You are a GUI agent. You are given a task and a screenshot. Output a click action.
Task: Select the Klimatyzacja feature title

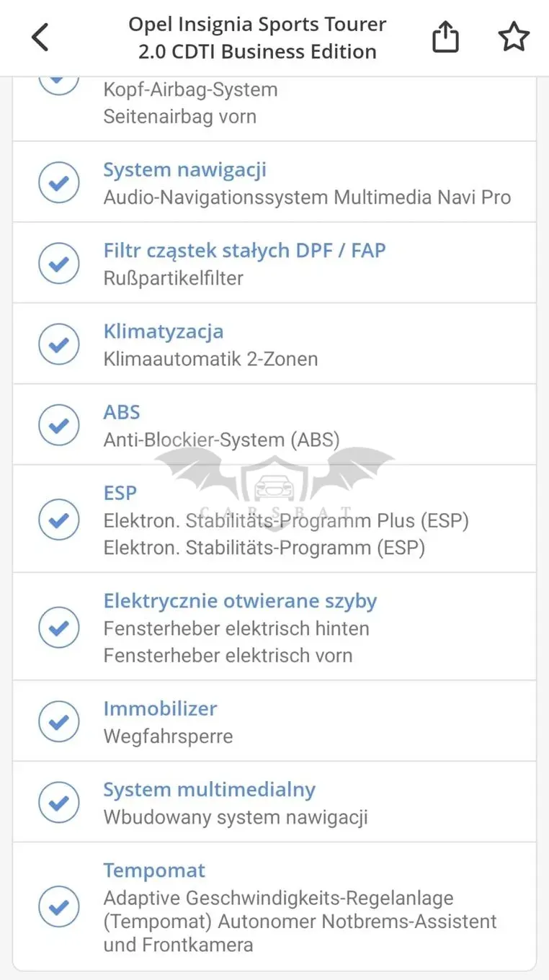point(163,331)
